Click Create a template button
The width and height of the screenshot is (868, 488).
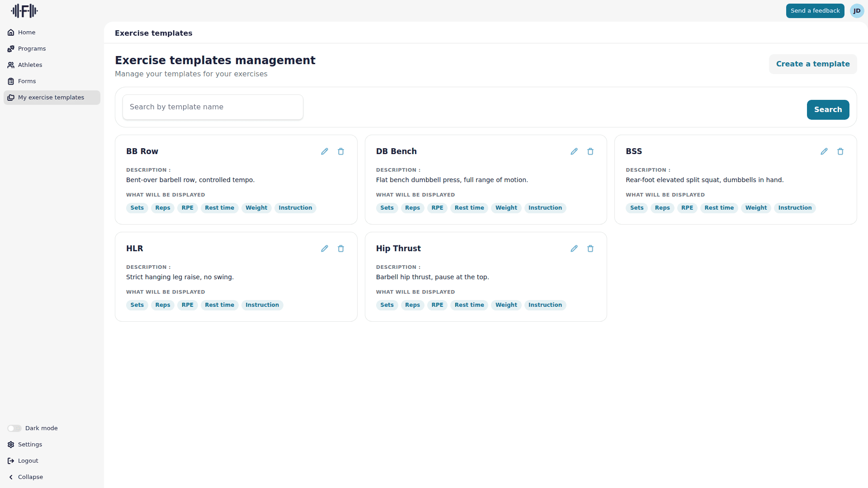tap(813, 64)
